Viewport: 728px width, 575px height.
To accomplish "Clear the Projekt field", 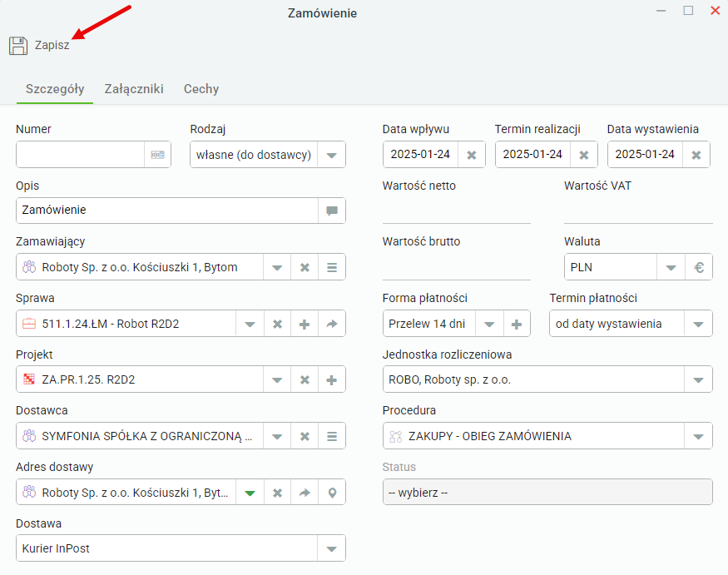I will (x=305, y=379).
